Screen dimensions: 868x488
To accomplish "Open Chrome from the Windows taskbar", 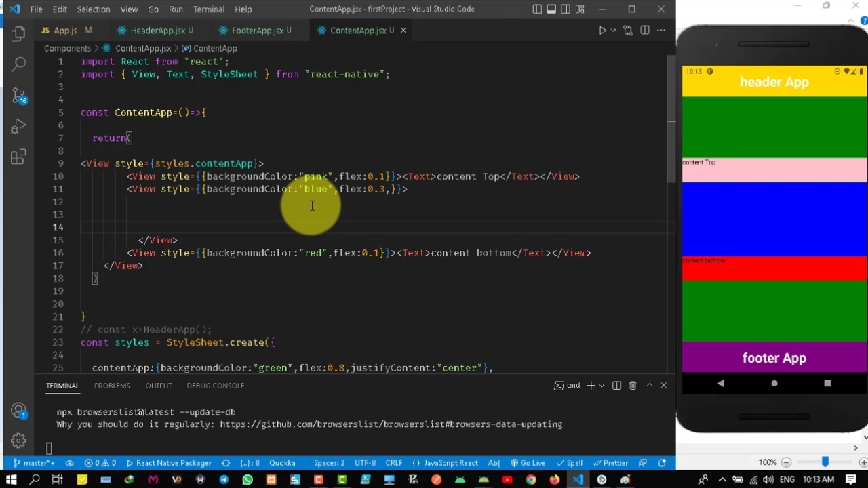I will (531, 480).
